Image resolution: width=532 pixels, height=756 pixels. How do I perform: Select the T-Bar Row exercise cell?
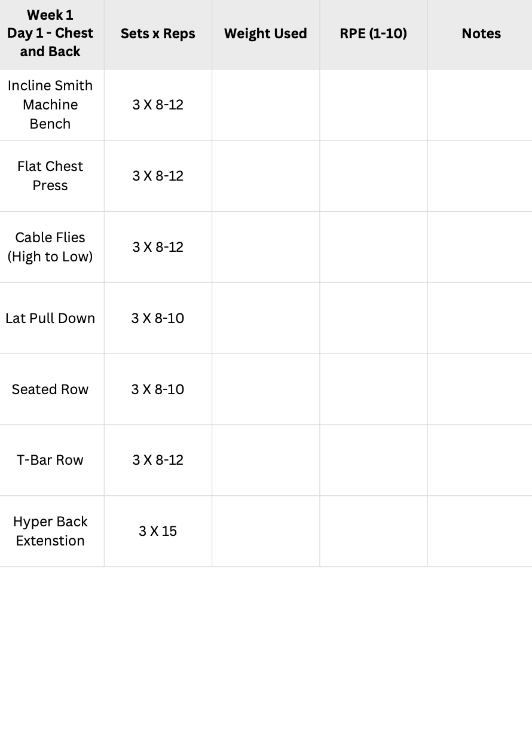pyautogui.click(x=50, y=460)
